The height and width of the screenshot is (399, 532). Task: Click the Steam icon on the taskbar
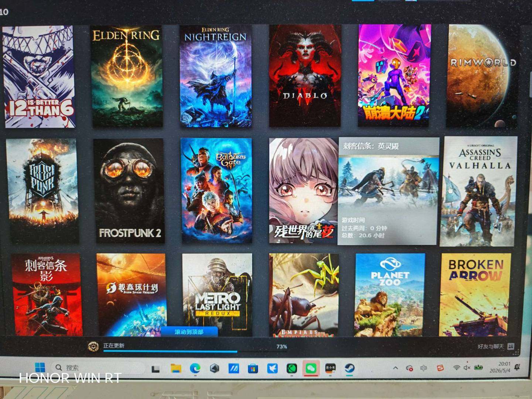tap(349, 368)
